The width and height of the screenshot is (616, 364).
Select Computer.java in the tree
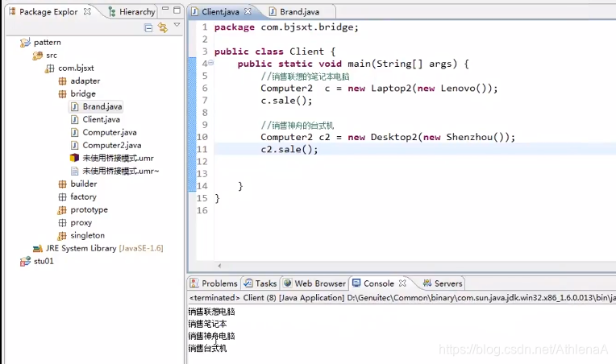tap(110, 133)
